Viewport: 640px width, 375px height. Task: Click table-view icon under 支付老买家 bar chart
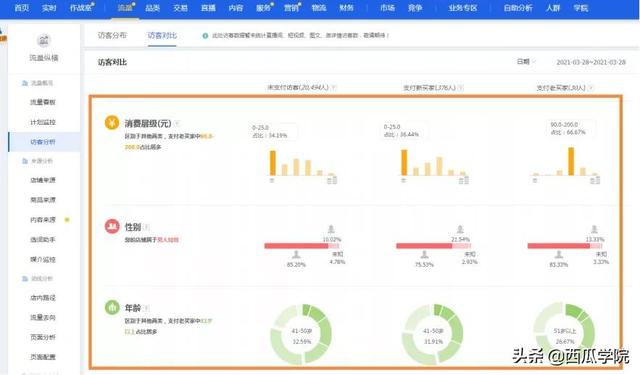(x=595, y=180)
